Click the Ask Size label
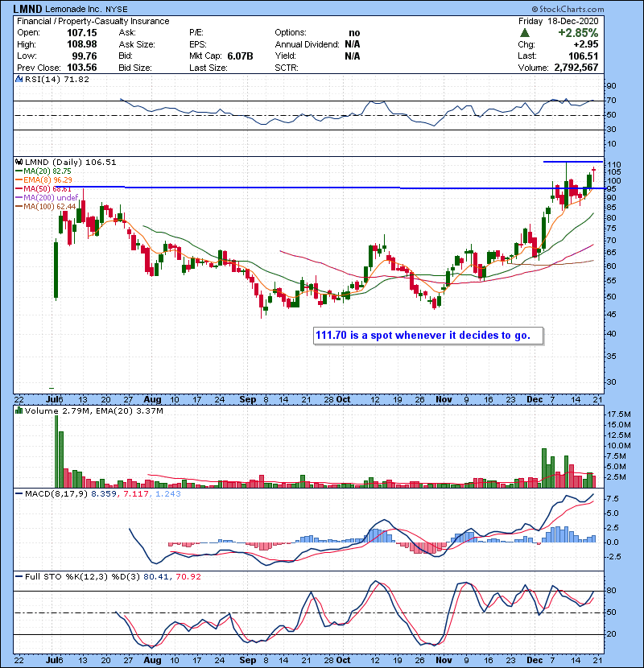The height and width of the screenshot is (668, 644). click(137, 44)
